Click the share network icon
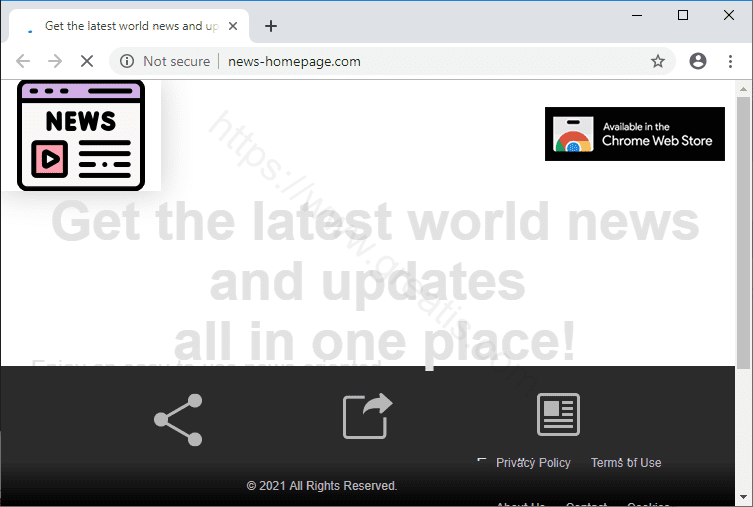 pos(178,420)
